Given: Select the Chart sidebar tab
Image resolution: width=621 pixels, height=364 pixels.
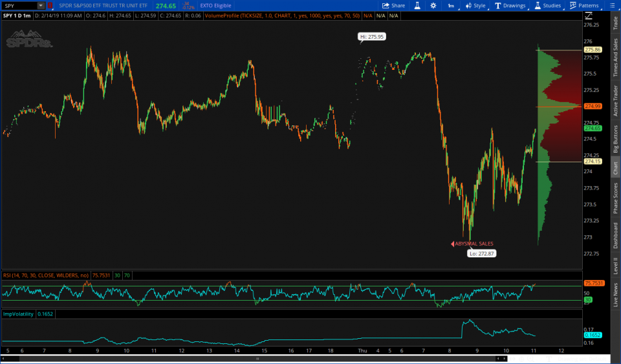Looking at the screenshot, I should point(615,167).
